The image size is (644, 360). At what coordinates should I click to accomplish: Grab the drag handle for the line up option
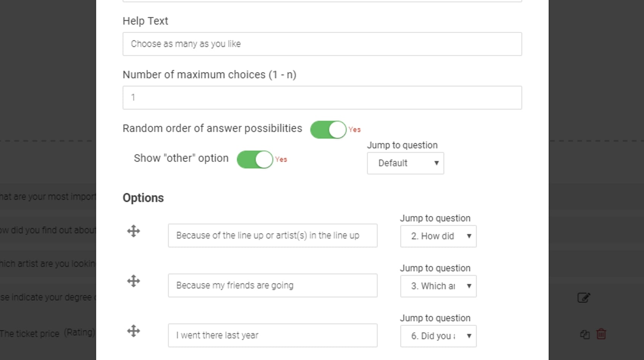133,231
